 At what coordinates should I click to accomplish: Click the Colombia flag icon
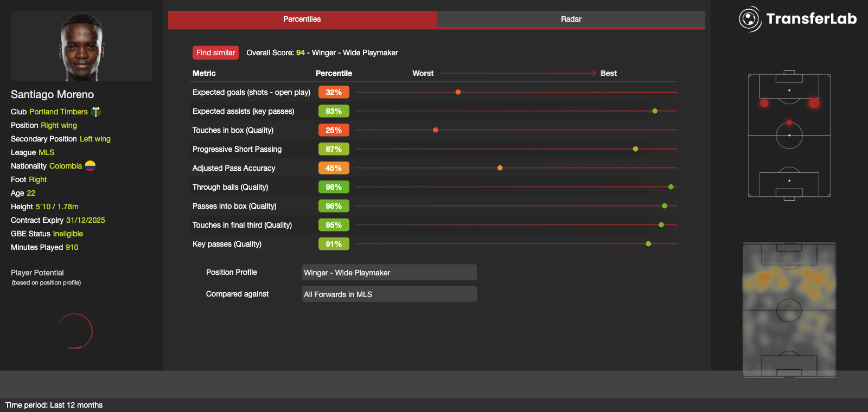click(90, 166)
